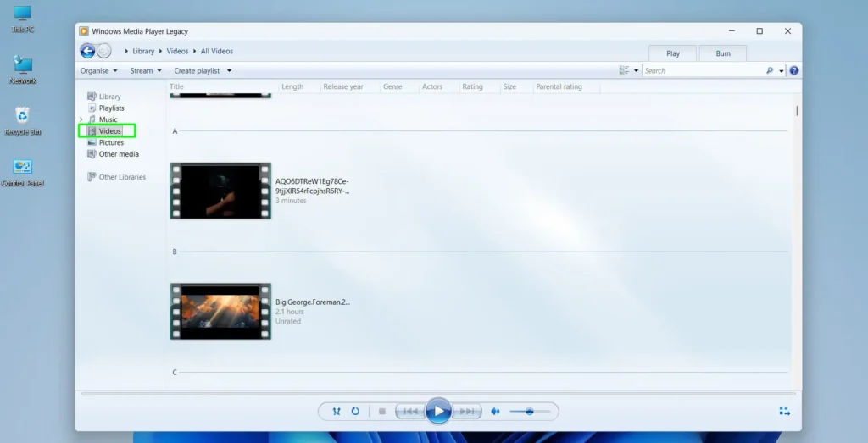Select Control Panel desktop icon
Viewport: 868px width, 443px height.
click(x=23, y=173)
